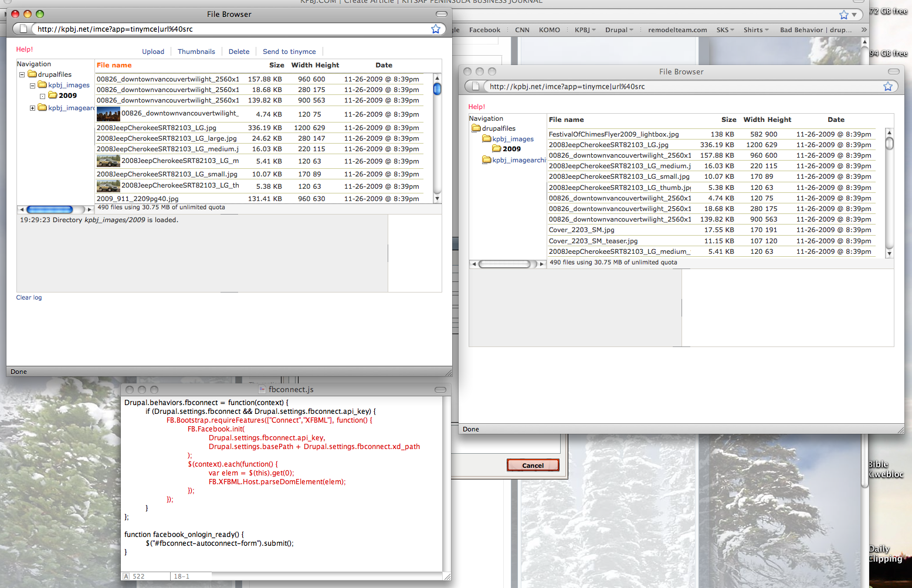This screenshot has height=588, width=912.
Task: Collapse the drupalfiles folder using its minus box
Action: point(22,74)
